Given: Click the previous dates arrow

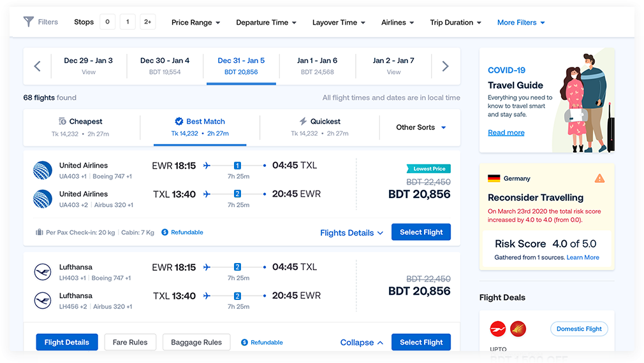Looking at the screenshot, I should tap(38, 66).
